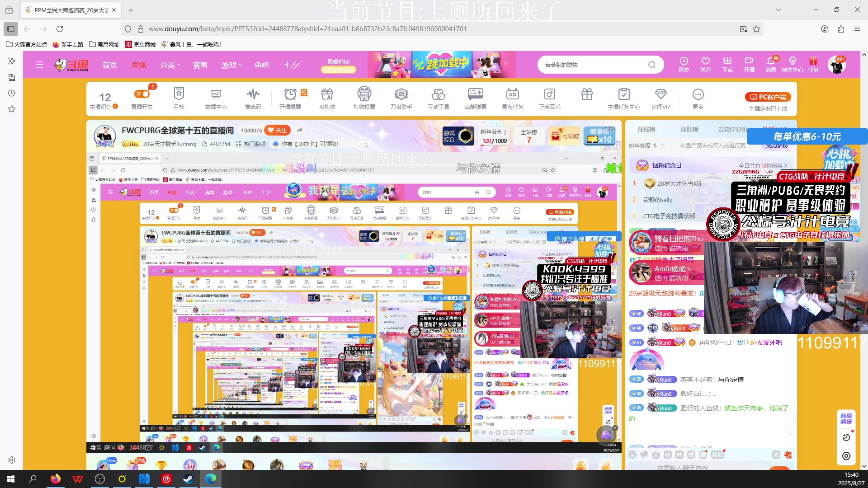This screenshot has height=488, width=868.
Task: Click the megaphone horn icon in chat toolbar
Action: pos(644,455)
